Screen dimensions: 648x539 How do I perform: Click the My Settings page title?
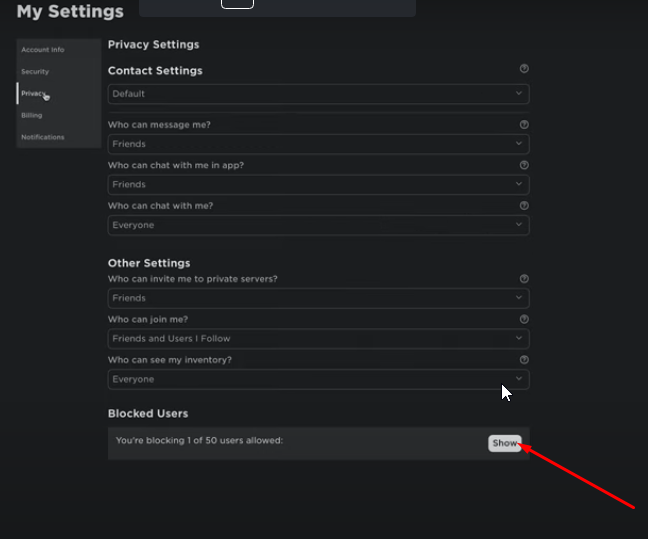[x=70, y=11]
